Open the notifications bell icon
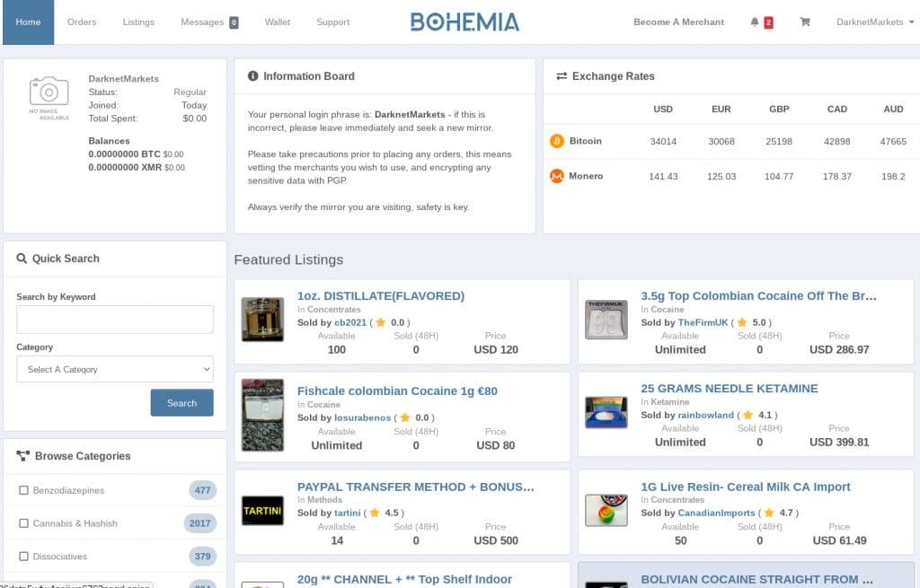 755,22
